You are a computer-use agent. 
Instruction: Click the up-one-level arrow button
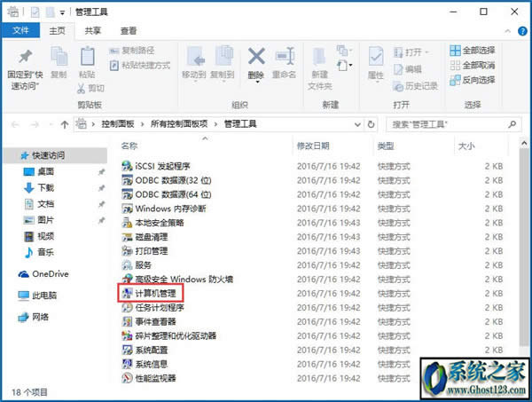click(65, 123)
